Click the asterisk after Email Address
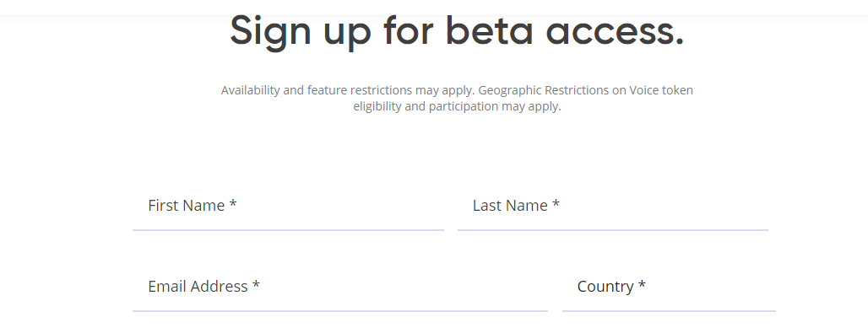Screen dimensions: 868x328 (x=256, y=284)
